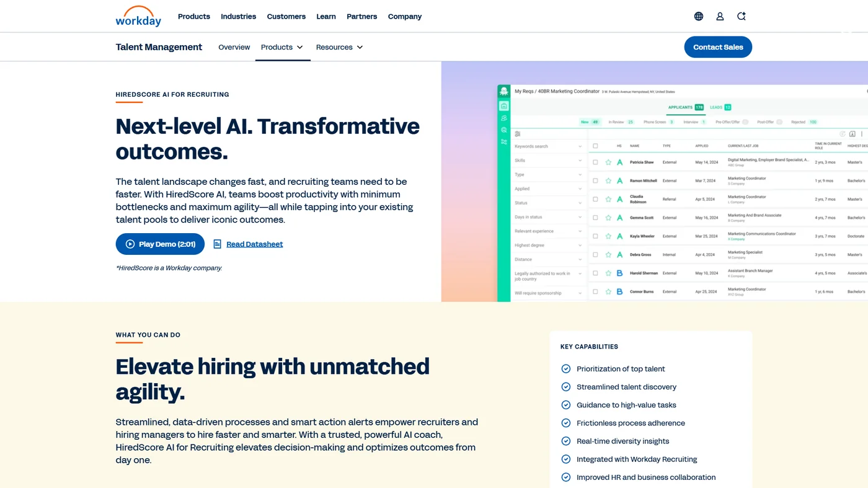Star applicant Connor Burns
Screen dimensions: 868x488
(x=608, y=291)
